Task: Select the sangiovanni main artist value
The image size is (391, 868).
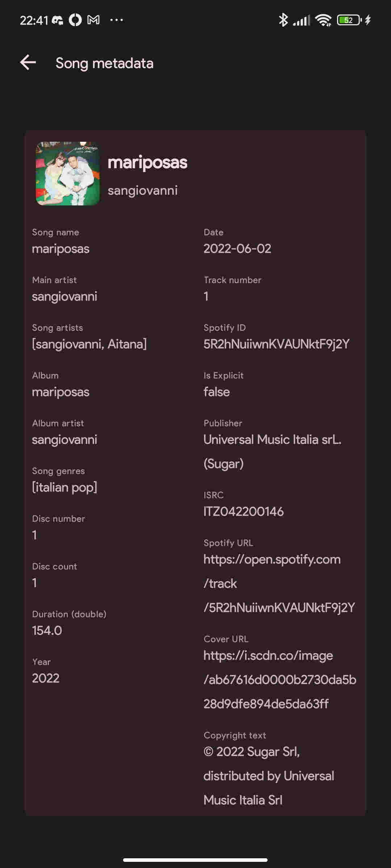Action: coord(65,296)
